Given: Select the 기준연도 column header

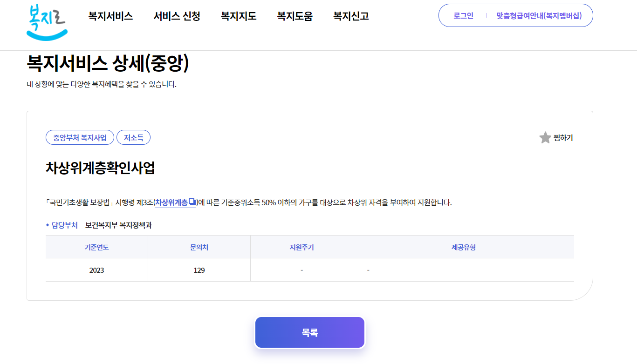Looking at the screenshot, I should pyautogui.click(x=96, y=247).
